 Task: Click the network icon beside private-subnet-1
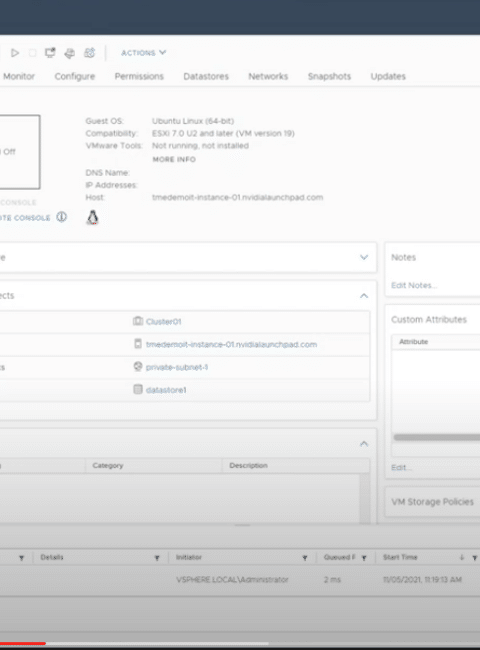(x=138, y=366)
